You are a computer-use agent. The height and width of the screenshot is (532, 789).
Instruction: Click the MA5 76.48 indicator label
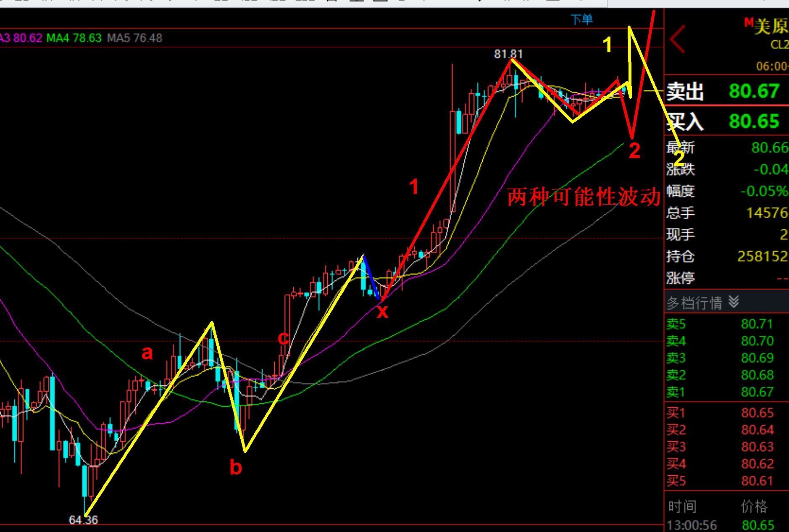click(x=134, y=38)
